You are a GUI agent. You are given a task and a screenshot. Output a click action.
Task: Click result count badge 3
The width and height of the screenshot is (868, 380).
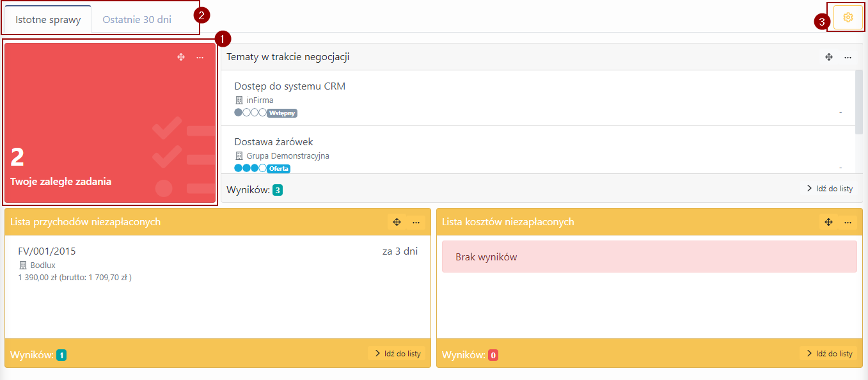[277, 190]
